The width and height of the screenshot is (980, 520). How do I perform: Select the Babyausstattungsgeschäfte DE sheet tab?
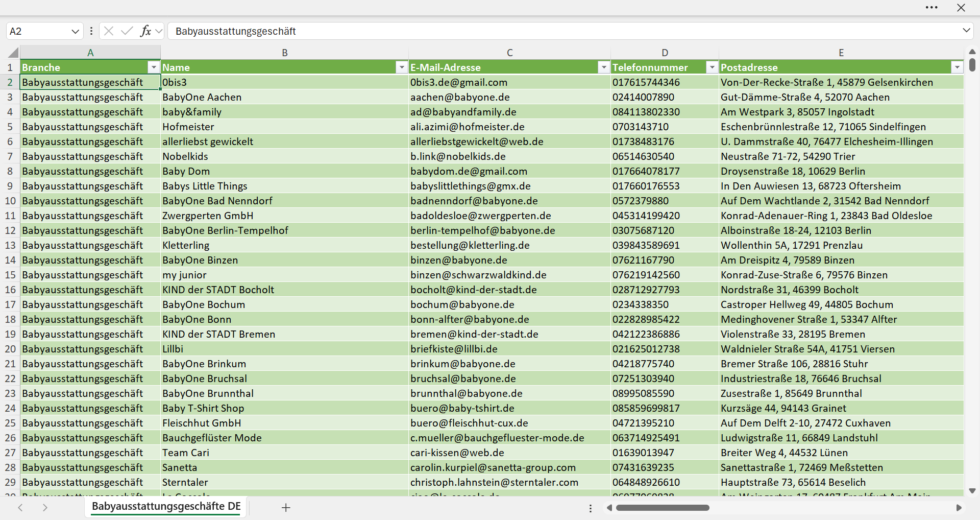[x=166, y=507]
